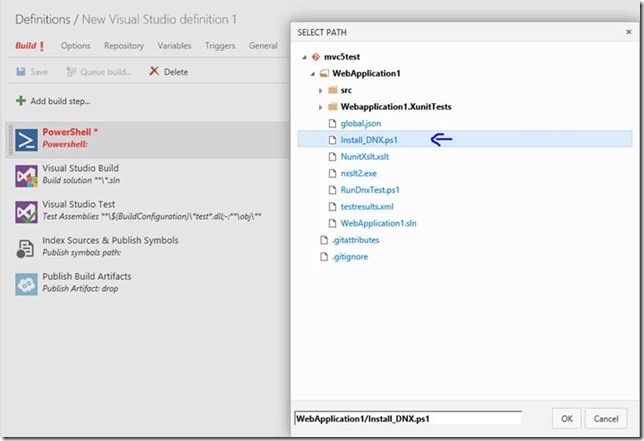Screen dimensions: 644x441
Task: Click the selected path text field
Action: pos(408,418)
